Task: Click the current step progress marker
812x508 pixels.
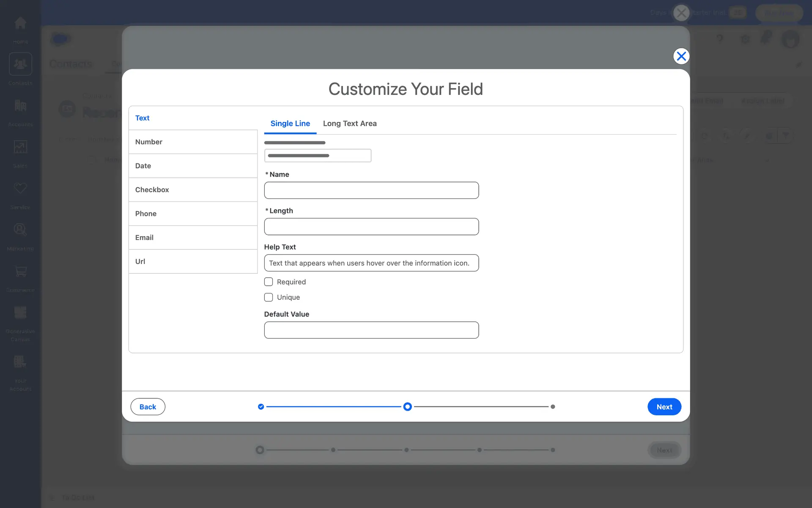Action: point(407,407)
